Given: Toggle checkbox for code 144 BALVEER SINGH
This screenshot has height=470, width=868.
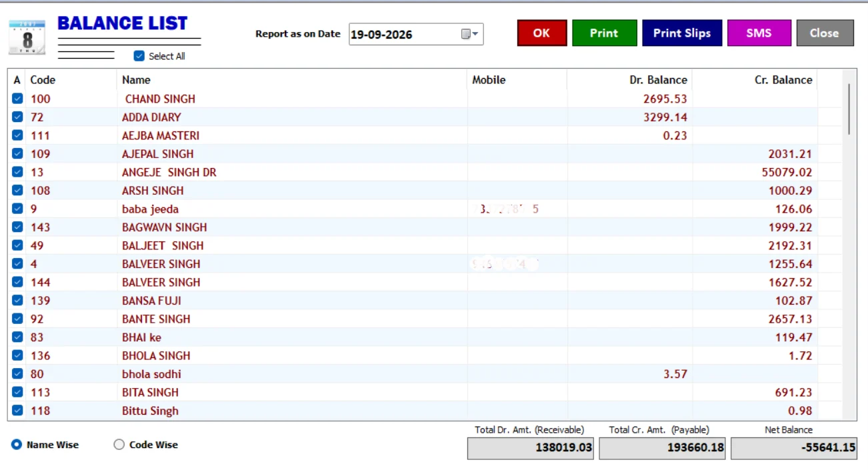Looking at the screenshot, I should (x=17, y=282).
